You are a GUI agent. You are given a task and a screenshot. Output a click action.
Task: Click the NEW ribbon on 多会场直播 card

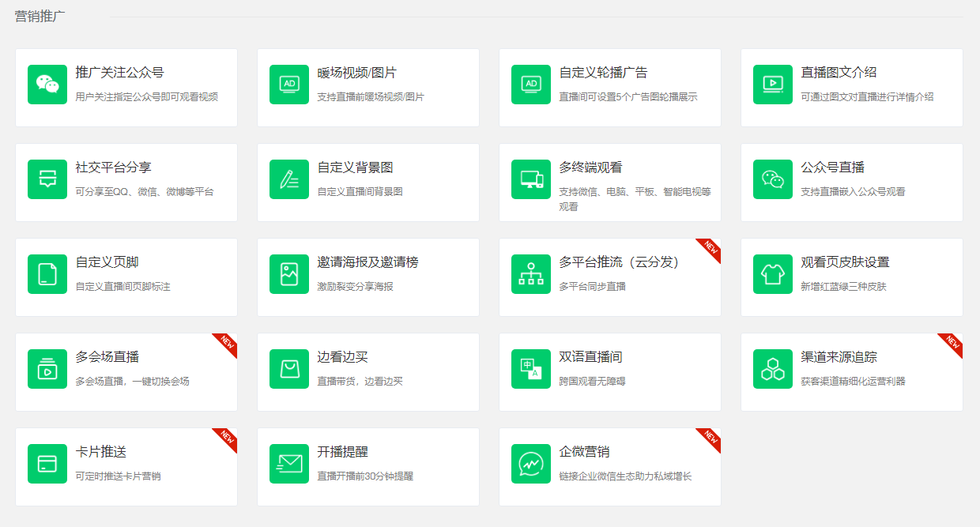227,343
